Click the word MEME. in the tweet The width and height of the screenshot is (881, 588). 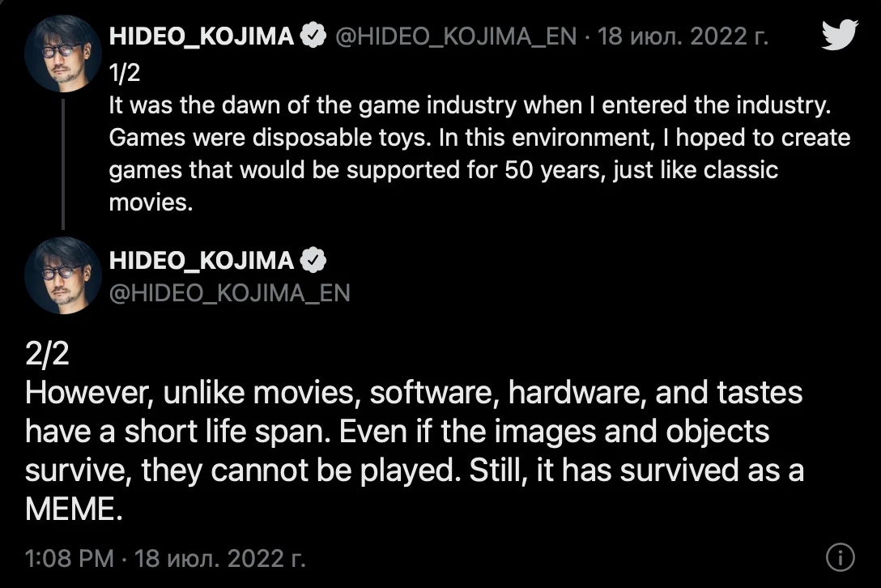tap(74, 509)
